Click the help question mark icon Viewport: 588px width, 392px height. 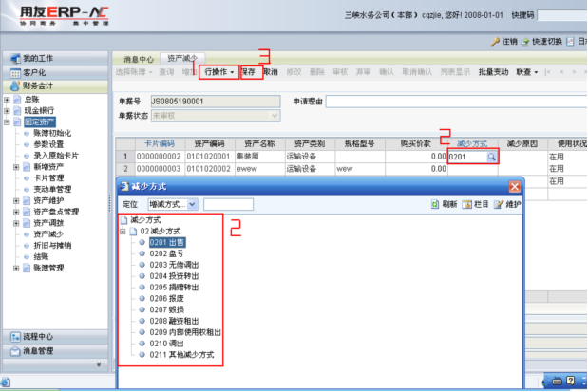[570, 381]
